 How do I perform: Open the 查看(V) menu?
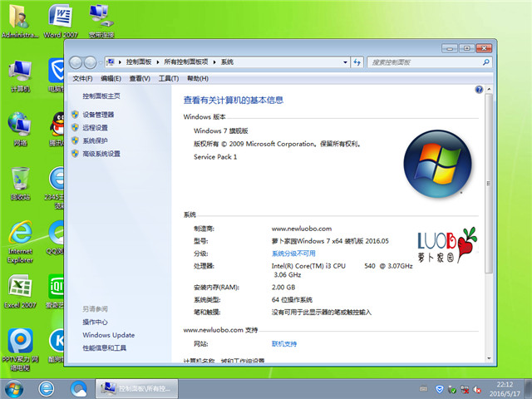(140, 78)
